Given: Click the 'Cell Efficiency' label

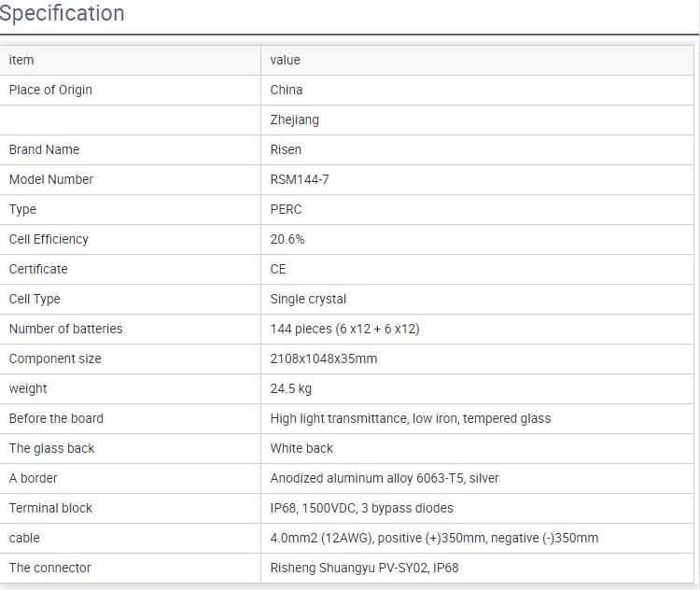Looking at the screenshot, I should coord(49,239).
